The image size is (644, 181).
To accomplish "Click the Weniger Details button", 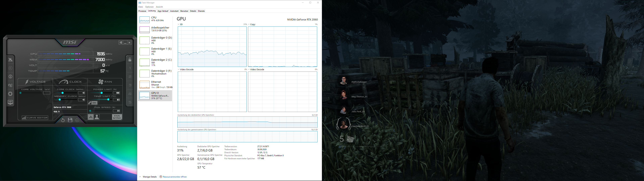I will coord(149,177).
